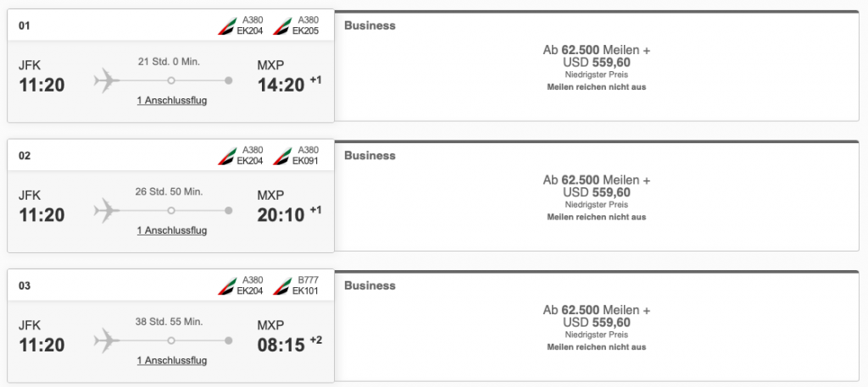This screenshot has height=387, width=868.
Task: Click the airplane icon in flight 03
Action: tap(106, 340)
